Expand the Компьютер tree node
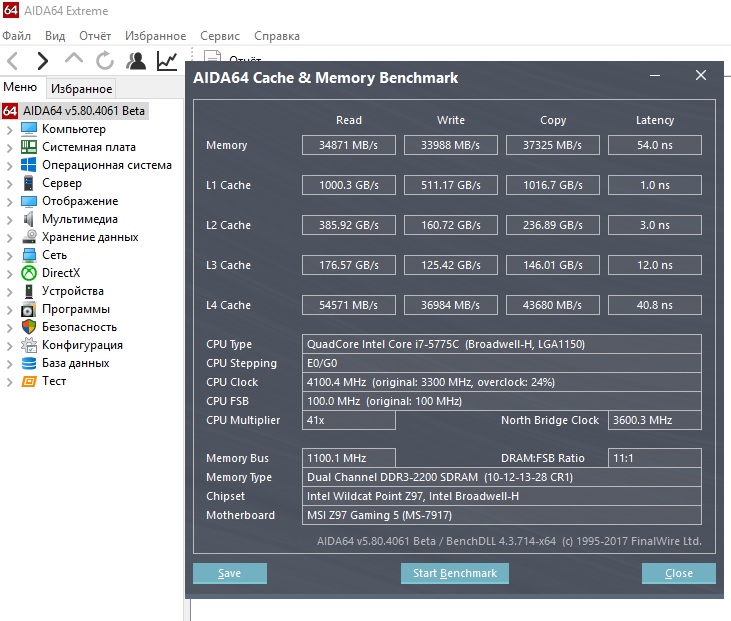 (x=10, y=129)
